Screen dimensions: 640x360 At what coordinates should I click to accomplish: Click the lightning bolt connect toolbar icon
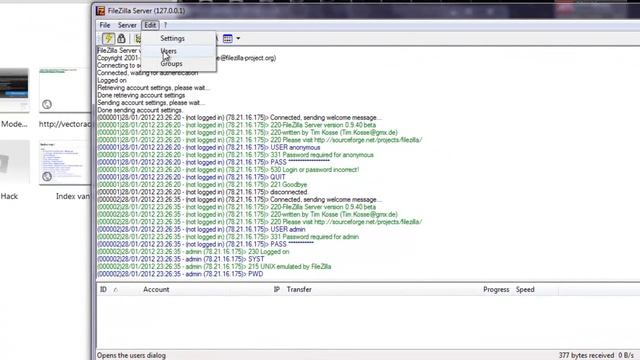[x=108, y=38]
